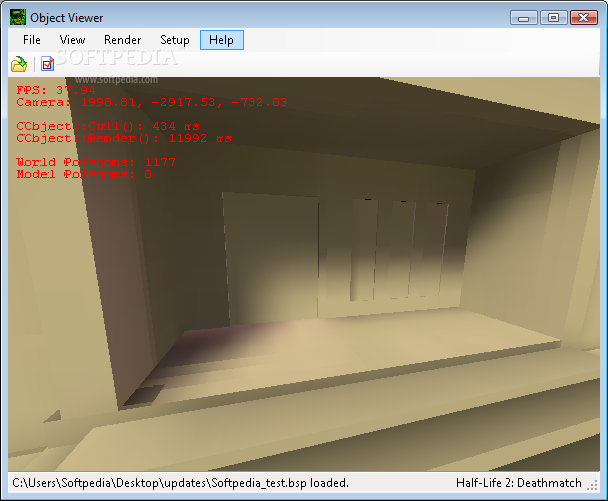Open the View menu
Screen dimensions: 608x501
73,40
